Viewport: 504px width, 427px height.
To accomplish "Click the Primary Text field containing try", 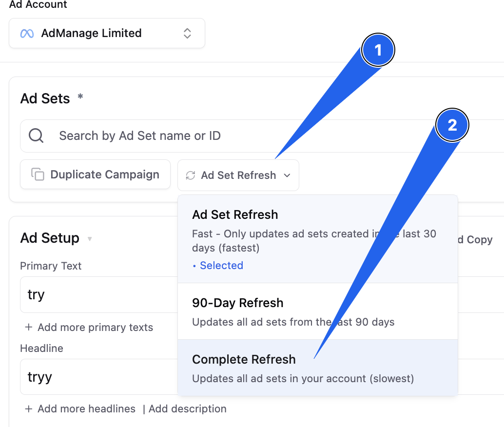I will [99, 294].
